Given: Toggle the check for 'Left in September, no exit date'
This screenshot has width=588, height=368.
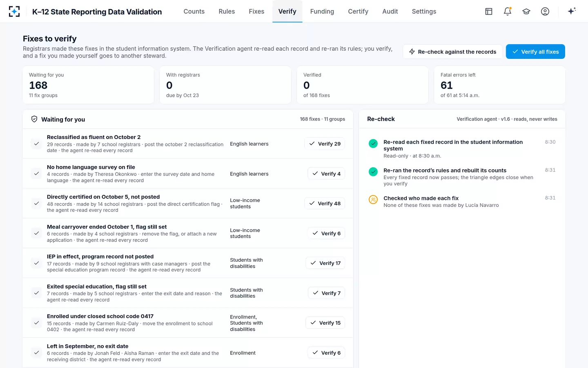Looking at the screenshot, I should pyautogui.click(x=36, y=353).
